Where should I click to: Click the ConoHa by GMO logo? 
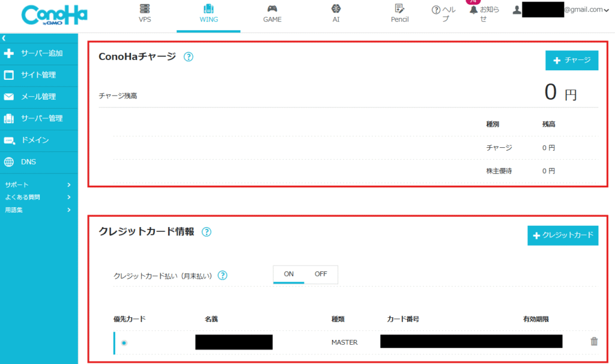tap(54, 15)
